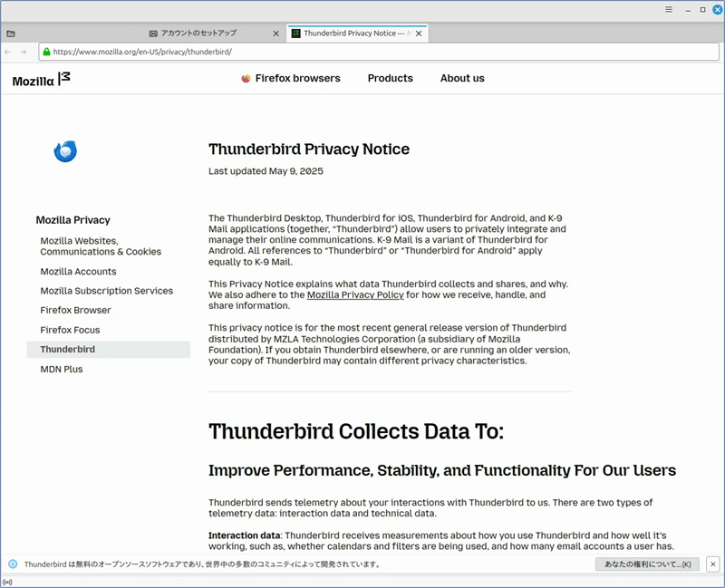725x588 pixels.
Task: Open the MDN Plus privacy link
Action: coord(62,370)
